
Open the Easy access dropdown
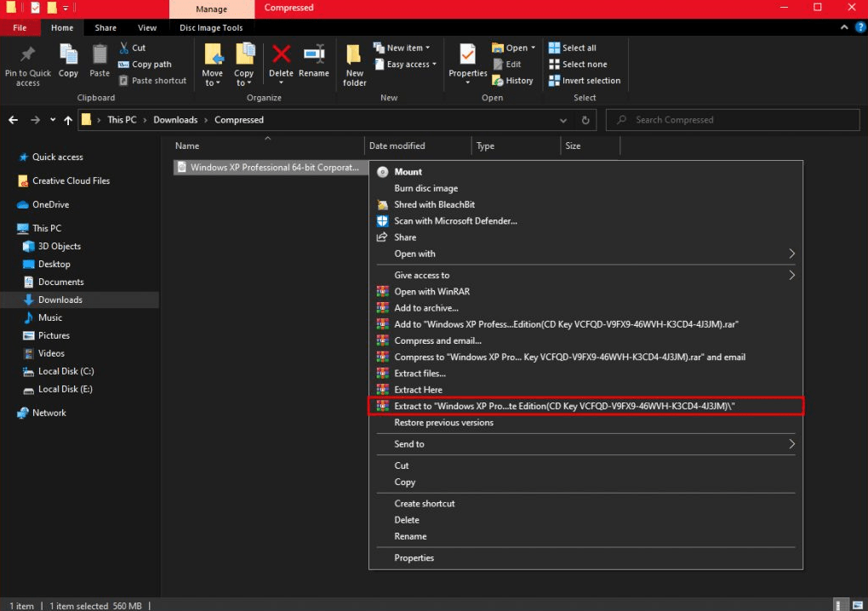coord(406,65)
